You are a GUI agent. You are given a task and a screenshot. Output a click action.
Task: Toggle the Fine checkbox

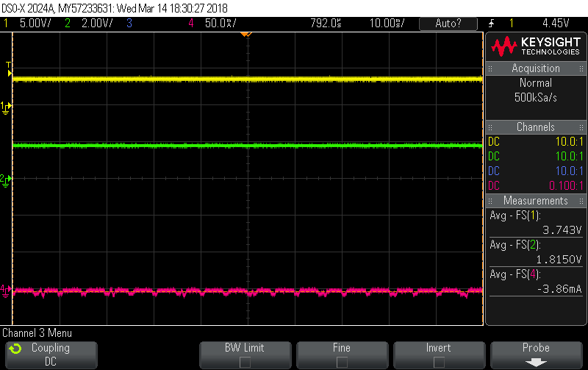coord(342,362)
